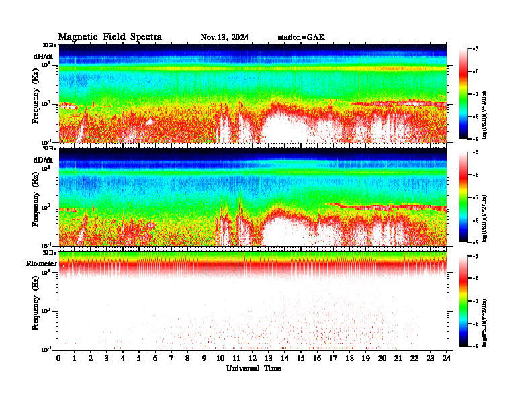The height and width of the screenshot is (411, 532).
Task: Click the 'station=GAK' label
Action: click(x=302, y=37)
